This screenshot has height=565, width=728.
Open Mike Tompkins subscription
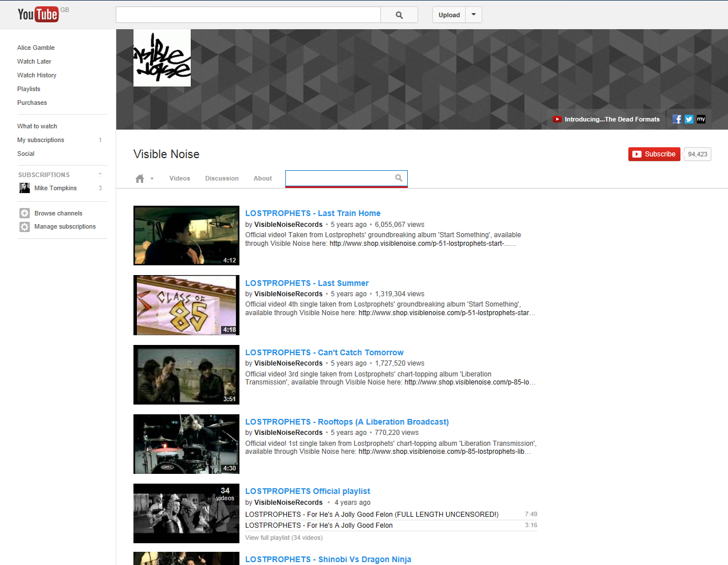click(x=56, y=188)
